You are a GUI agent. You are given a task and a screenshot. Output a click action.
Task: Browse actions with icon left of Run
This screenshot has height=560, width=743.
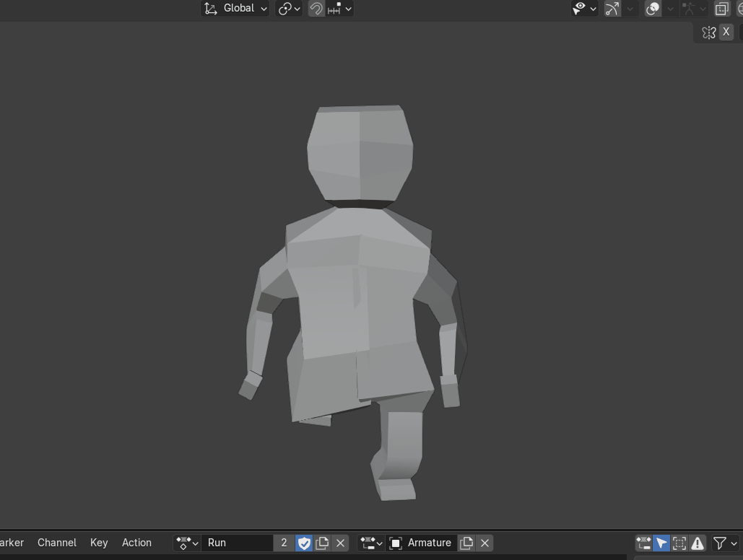coord(187,543)
